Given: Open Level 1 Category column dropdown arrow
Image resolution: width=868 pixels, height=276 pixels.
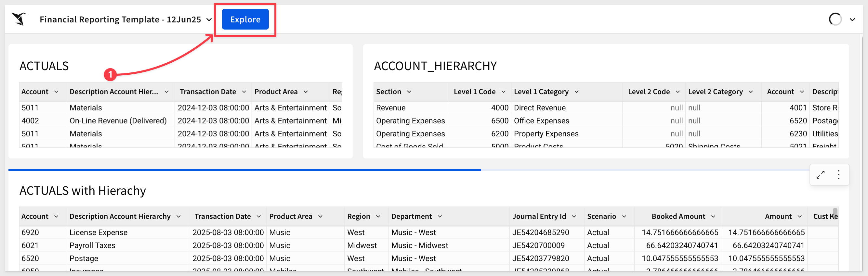Looking at the screenshot, I should pos(576,92).
